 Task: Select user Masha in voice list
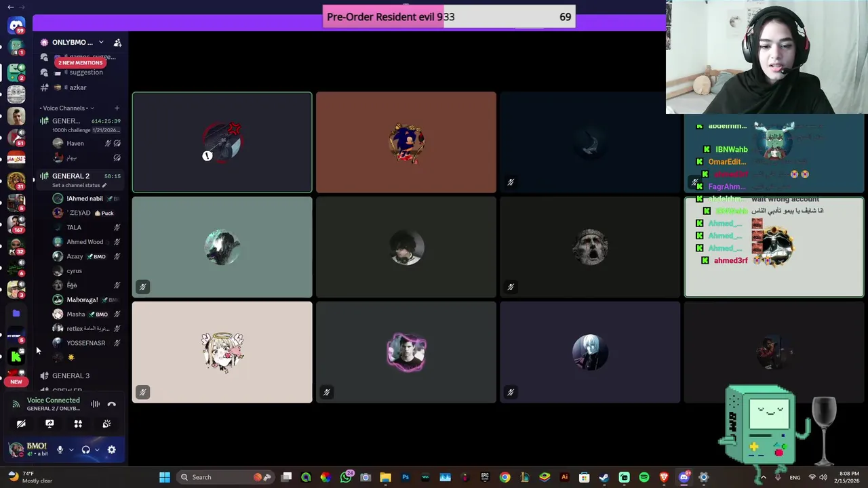[87, 314]
